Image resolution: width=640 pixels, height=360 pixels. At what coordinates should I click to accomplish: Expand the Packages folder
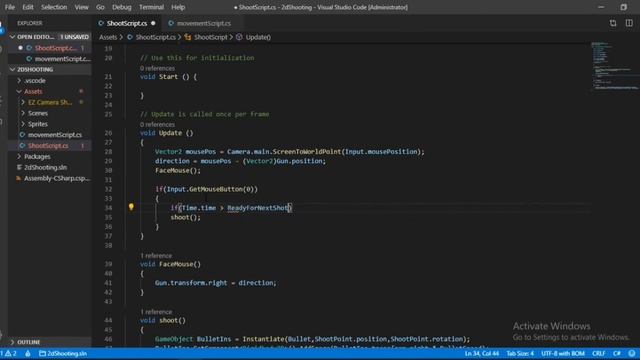[19, 156]
